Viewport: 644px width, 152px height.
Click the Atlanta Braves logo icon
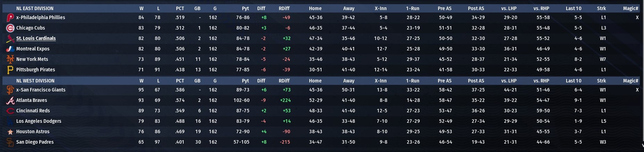10,101
